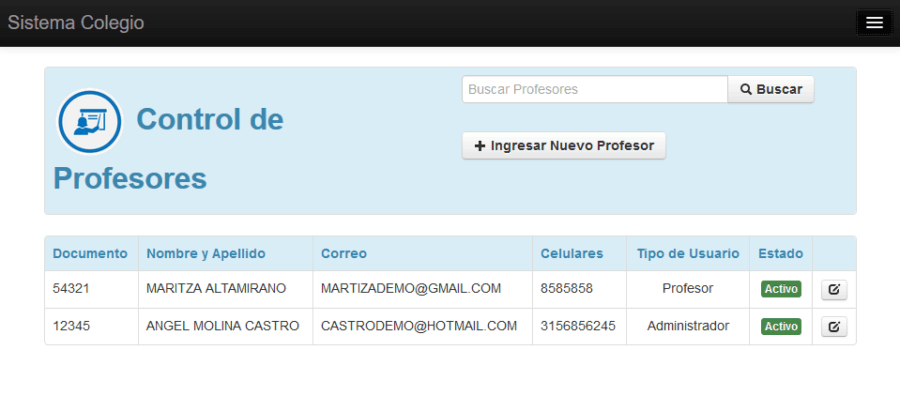Click the Control de Profesores presentation icon

pos(90,121)
